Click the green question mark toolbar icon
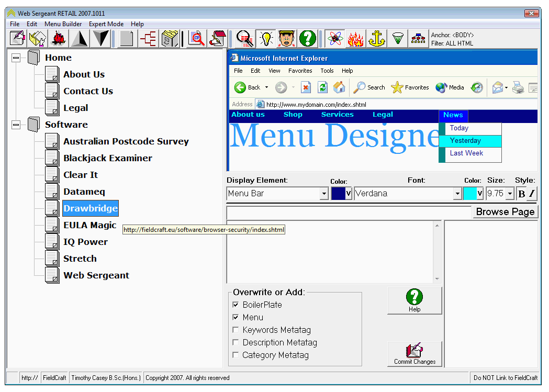This screenshot has width=549, height=392. (308, 39)
